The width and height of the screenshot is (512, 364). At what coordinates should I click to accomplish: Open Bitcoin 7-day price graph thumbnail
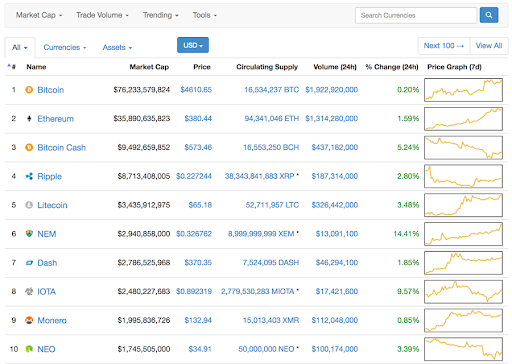point(463,90)
